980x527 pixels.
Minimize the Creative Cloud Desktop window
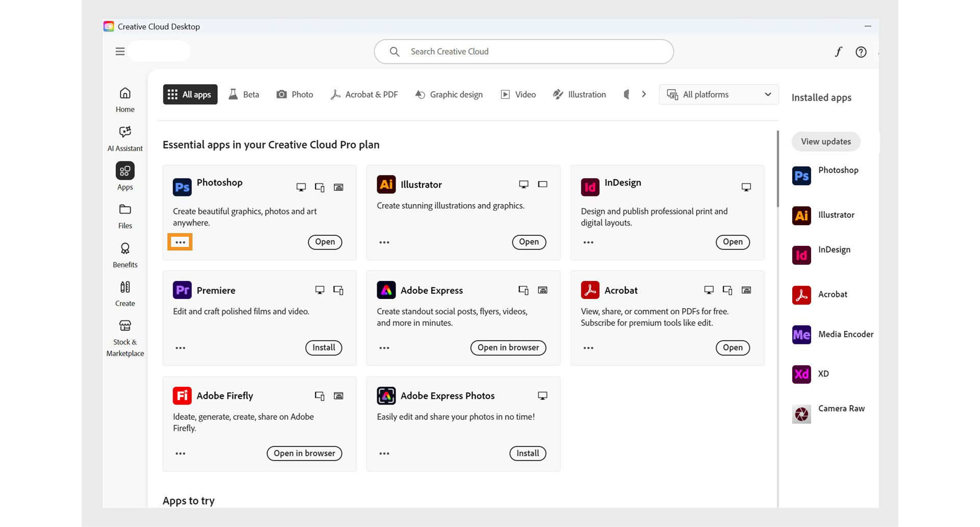point(868,26)
